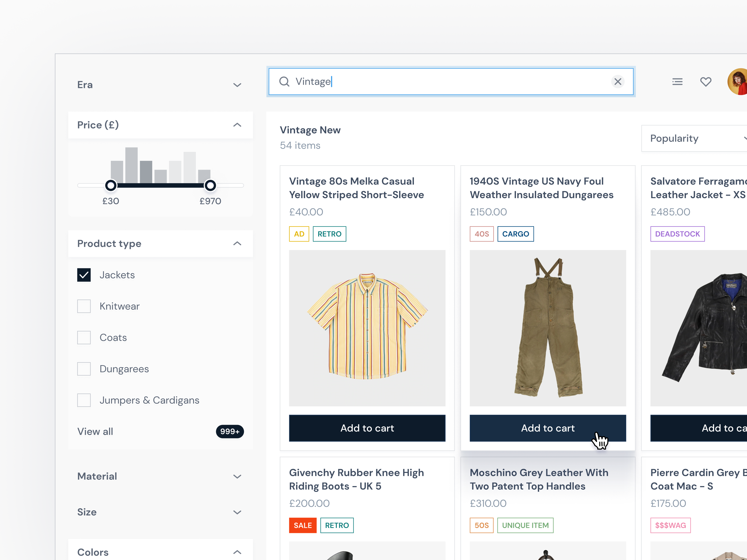
Task: Clear the search field with X
Action: [618, 82]
